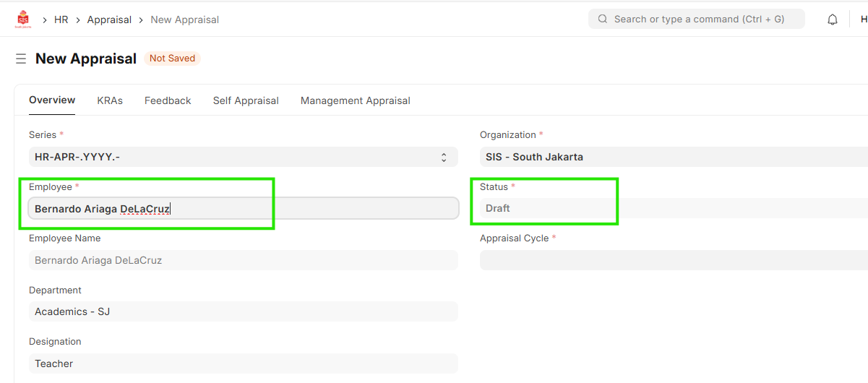Click the Series dropdown arrows
The height and width of the screenshot is (383, 868).
[444, 157]
